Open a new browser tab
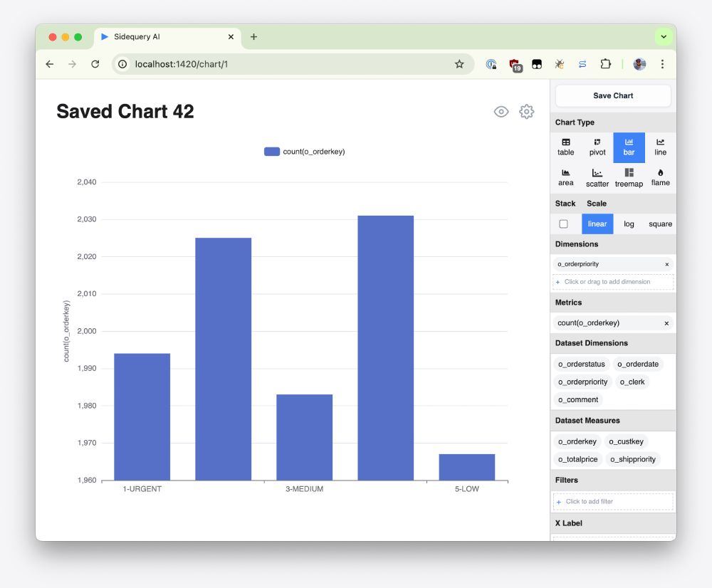Viewport: 712px width, 588px height. tap(254, 37)
